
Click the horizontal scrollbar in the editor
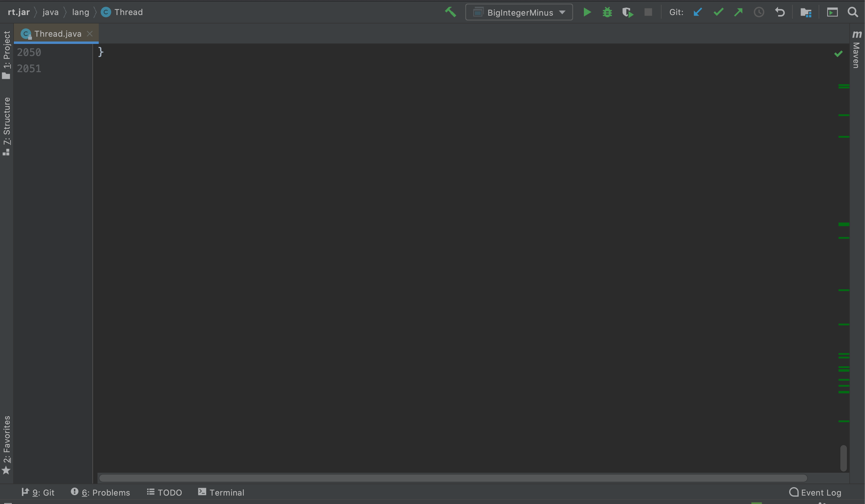(x=453, y=478)
